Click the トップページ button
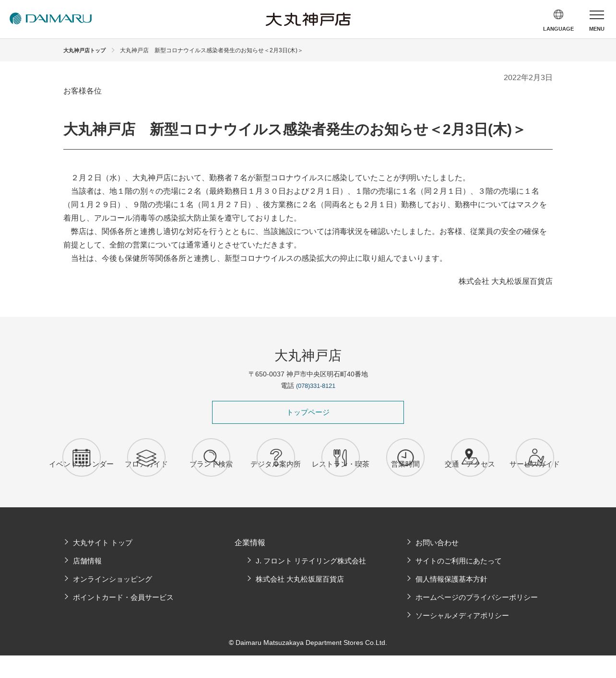 pyautogui.click(x=308, y=412)
